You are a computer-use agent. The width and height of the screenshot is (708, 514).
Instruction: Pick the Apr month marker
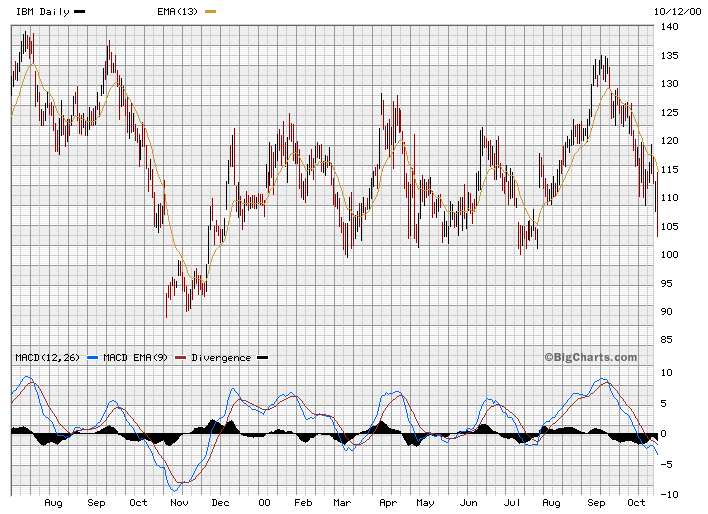(387, 504)
